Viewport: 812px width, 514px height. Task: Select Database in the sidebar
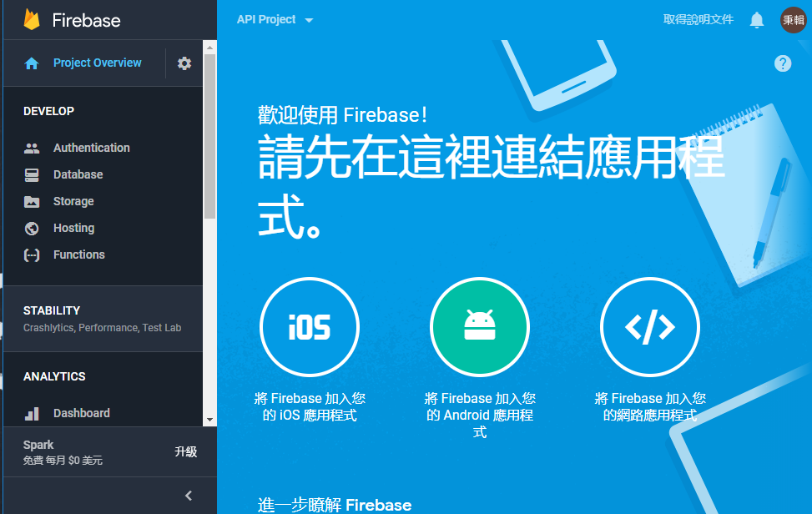coord(78,174)
